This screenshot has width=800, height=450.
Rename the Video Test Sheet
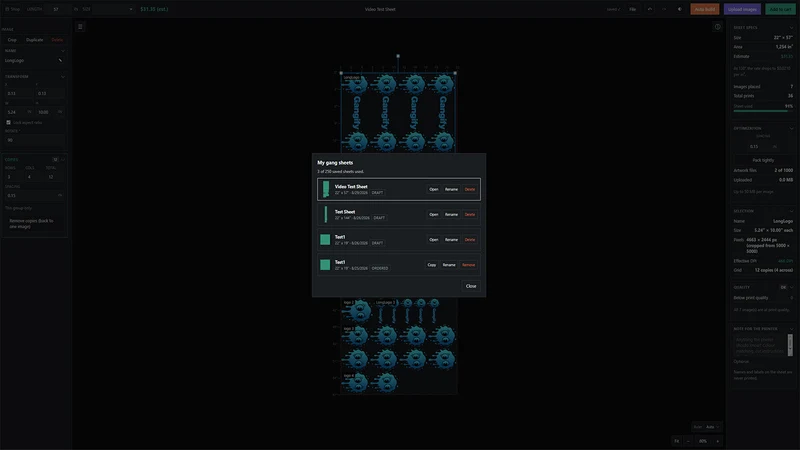coord(451,189)
